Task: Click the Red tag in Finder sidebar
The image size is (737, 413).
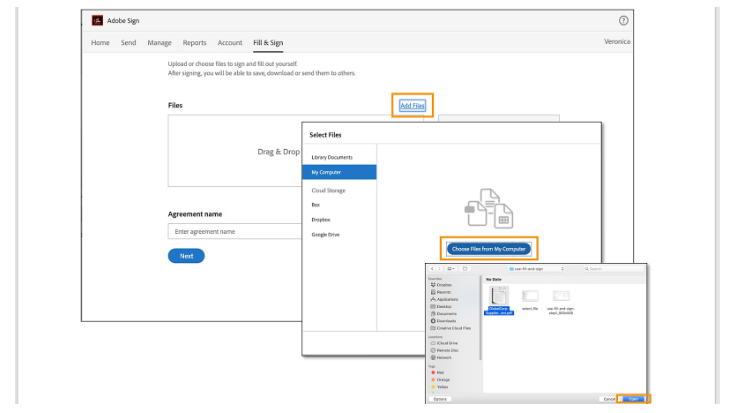Action: pos(440,372)
